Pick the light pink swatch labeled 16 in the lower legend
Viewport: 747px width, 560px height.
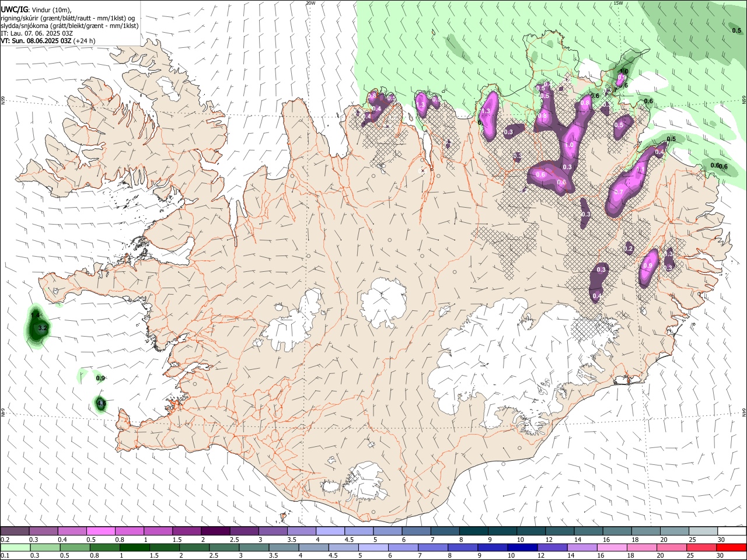coord(612,547)
